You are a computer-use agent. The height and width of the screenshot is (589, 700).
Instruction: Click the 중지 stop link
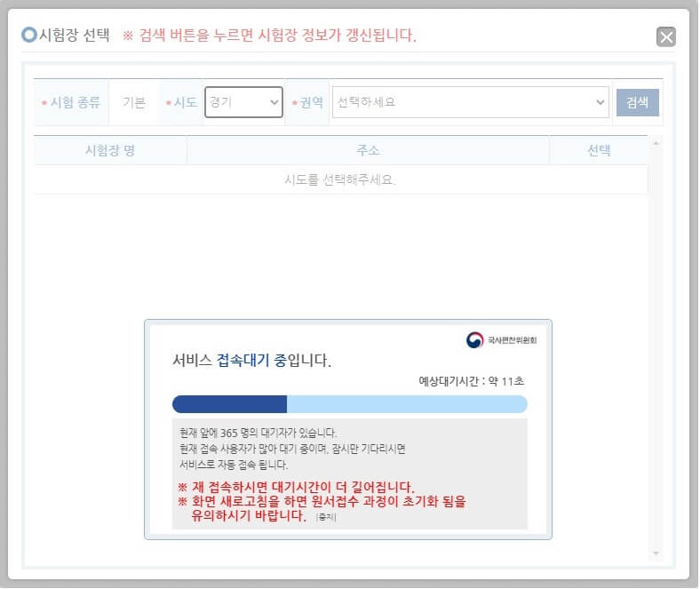click(x=325, y=517)
